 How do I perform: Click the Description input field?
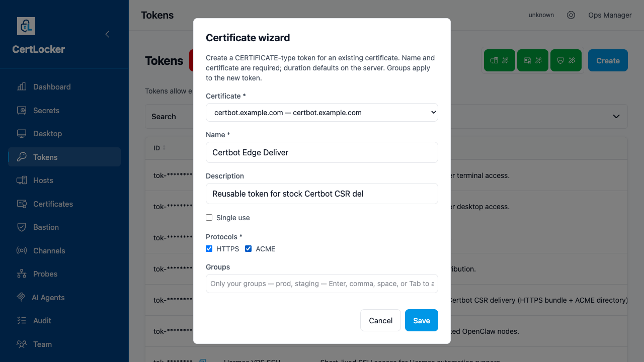point(322,194)
